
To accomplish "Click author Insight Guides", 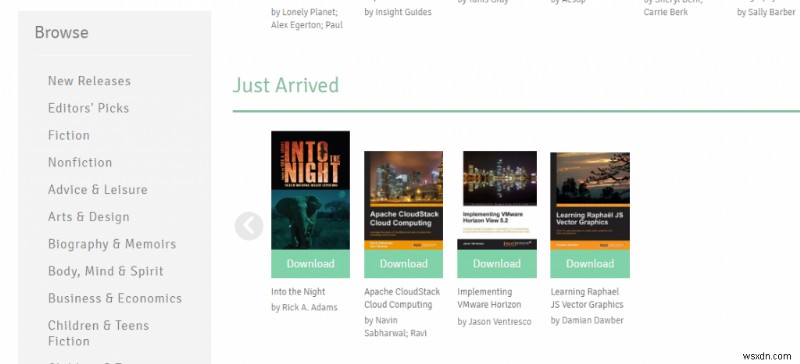I will tap(398, 12).
